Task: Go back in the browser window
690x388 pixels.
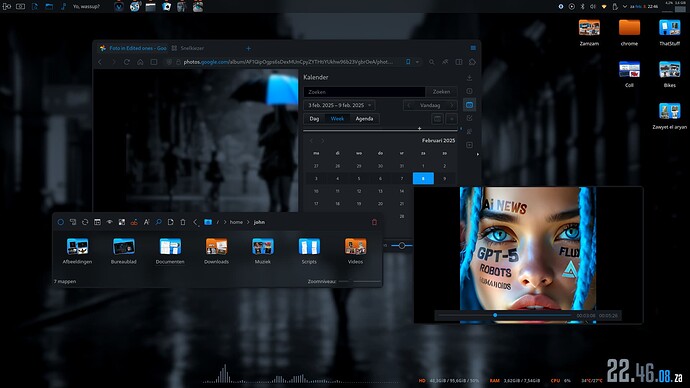Action: [x=100, y=62]
